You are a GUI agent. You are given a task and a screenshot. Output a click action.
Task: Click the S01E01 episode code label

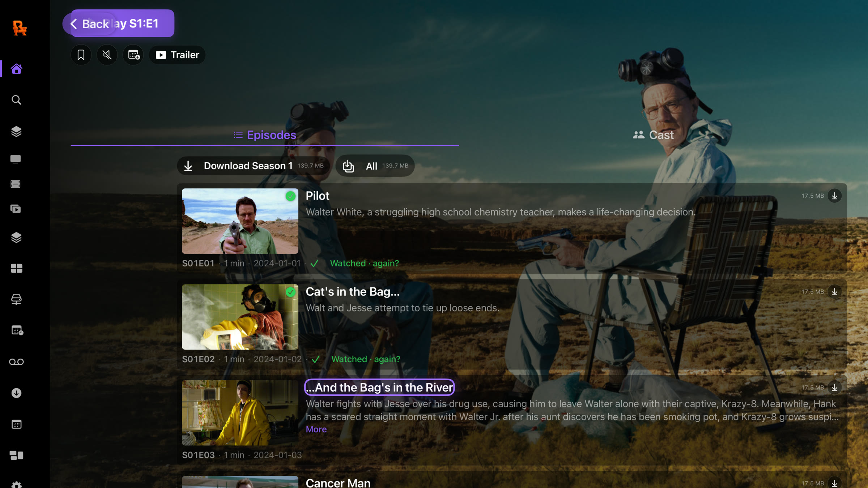click(198, 264)
